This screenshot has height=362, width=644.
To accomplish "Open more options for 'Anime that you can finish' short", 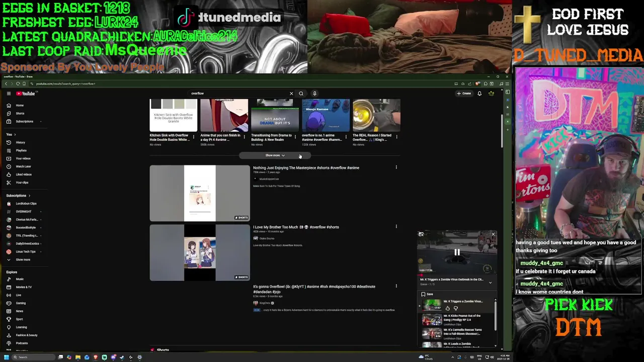I will pos(245,137).
